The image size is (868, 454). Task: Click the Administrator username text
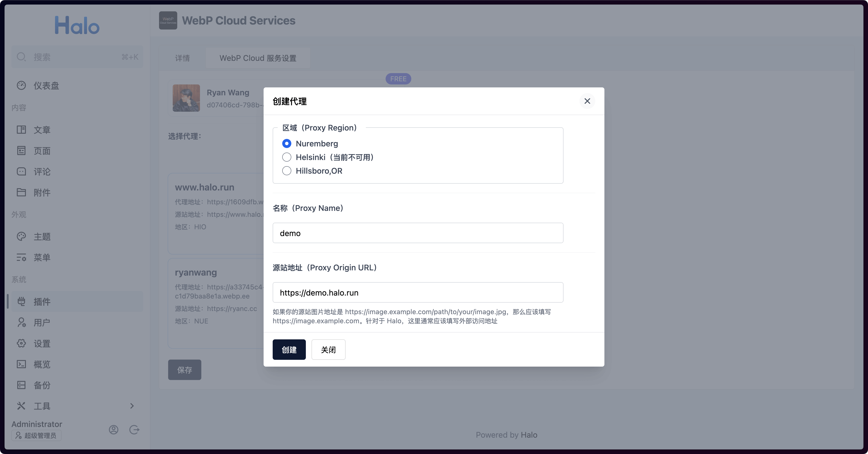point(37,424)
